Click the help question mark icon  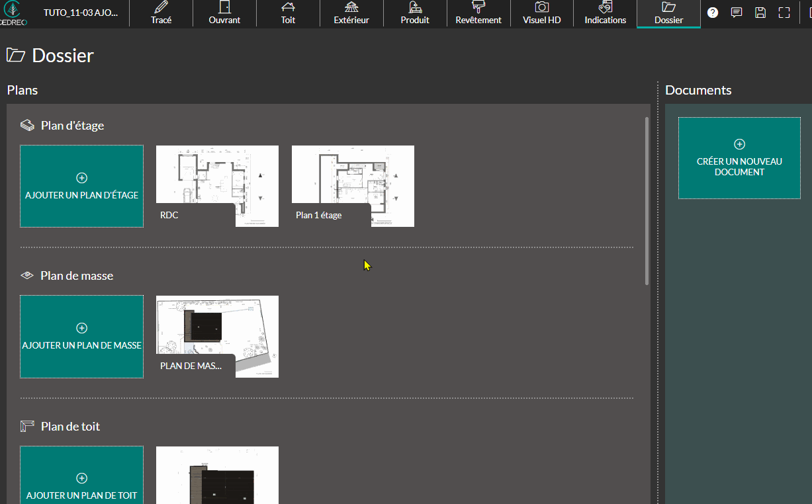[x=713, y=13]
